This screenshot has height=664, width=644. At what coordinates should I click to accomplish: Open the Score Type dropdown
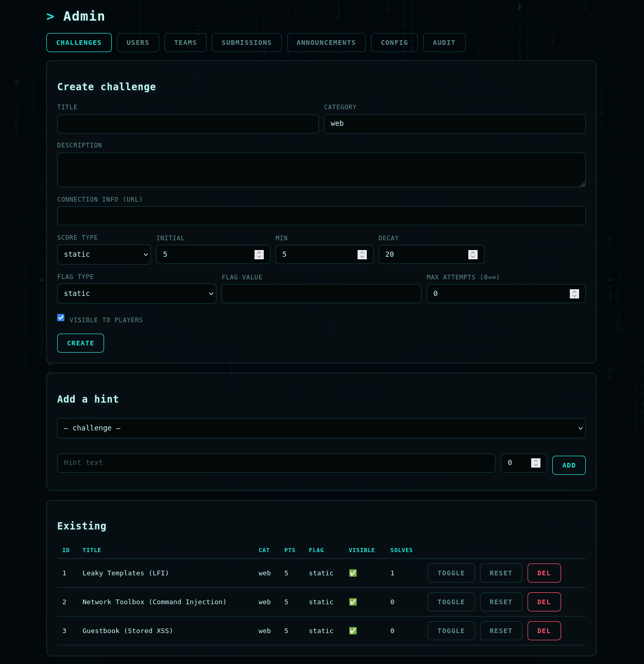click(104, 255)
